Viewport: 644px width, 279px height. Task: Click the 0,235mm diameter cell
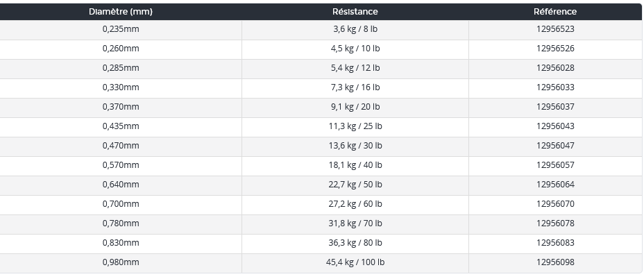coord(121,29)
